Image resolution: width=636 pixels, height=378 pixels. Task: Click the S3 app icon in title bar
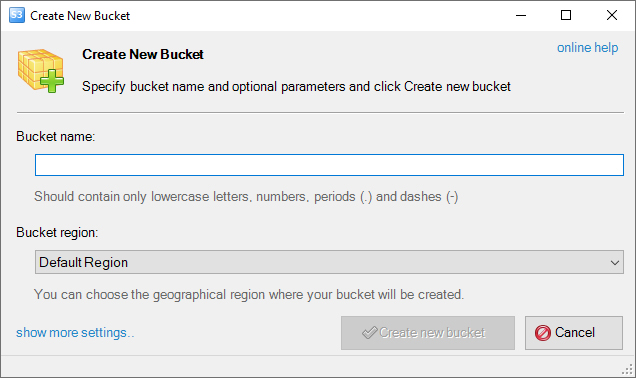(x=17, y=15)
